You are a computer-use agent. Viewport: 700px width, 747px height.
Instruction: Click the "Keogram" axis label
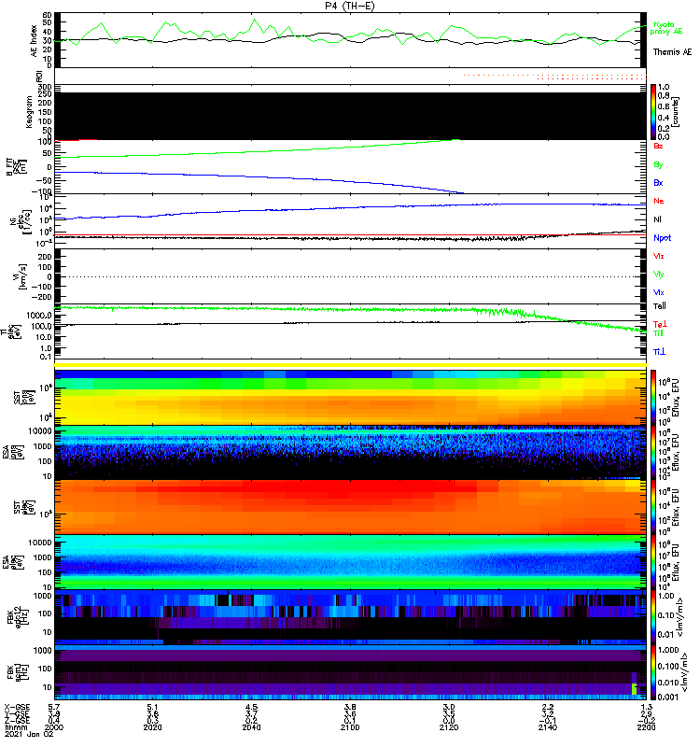point(29,112)
